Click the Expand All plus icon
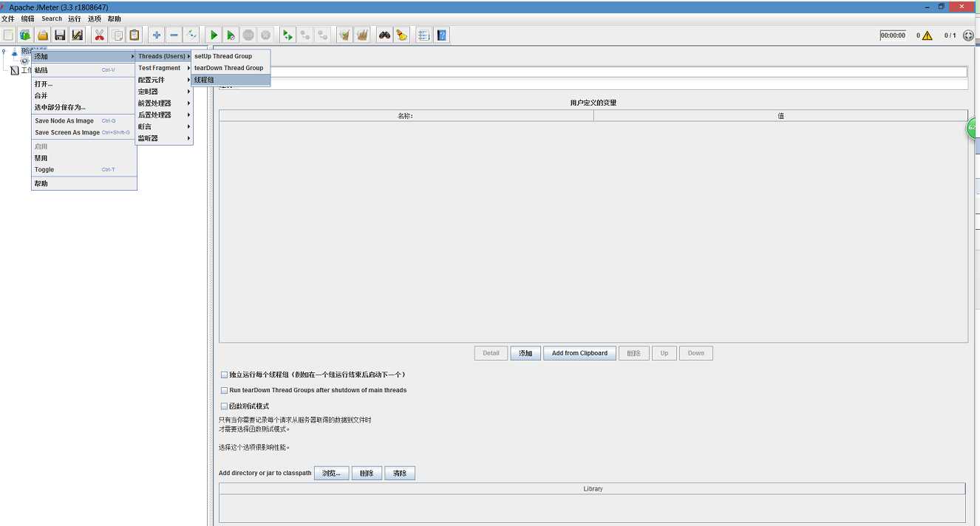 click(x=156, y=35)
